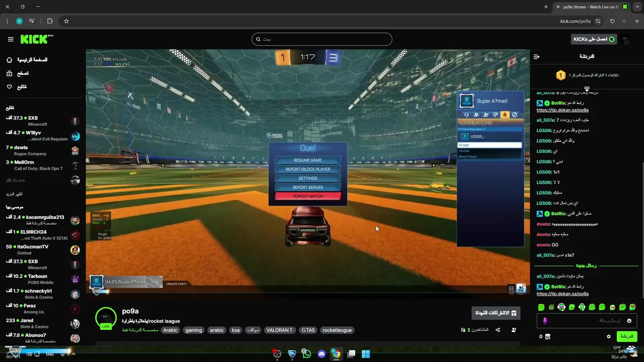The width and height of the screenshot is (644, 362).
Task: Click the viewers count icon
Action: [x=463, y=330]
